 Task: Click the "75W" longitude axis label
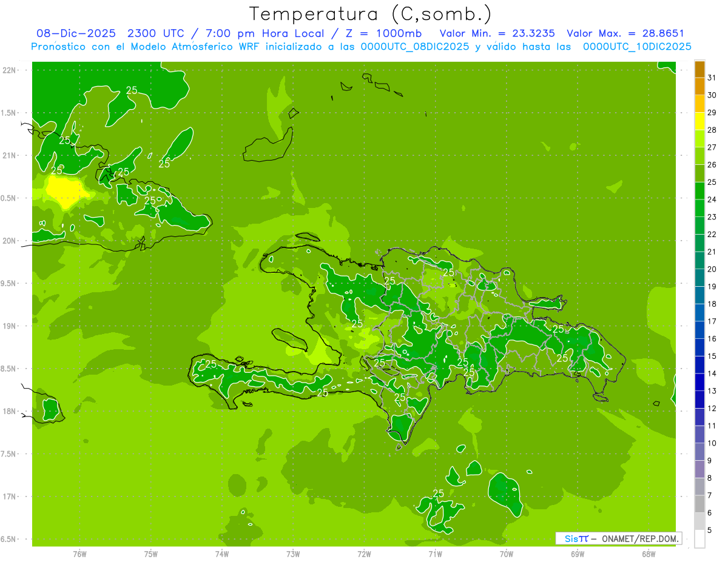tap(151, 554)
